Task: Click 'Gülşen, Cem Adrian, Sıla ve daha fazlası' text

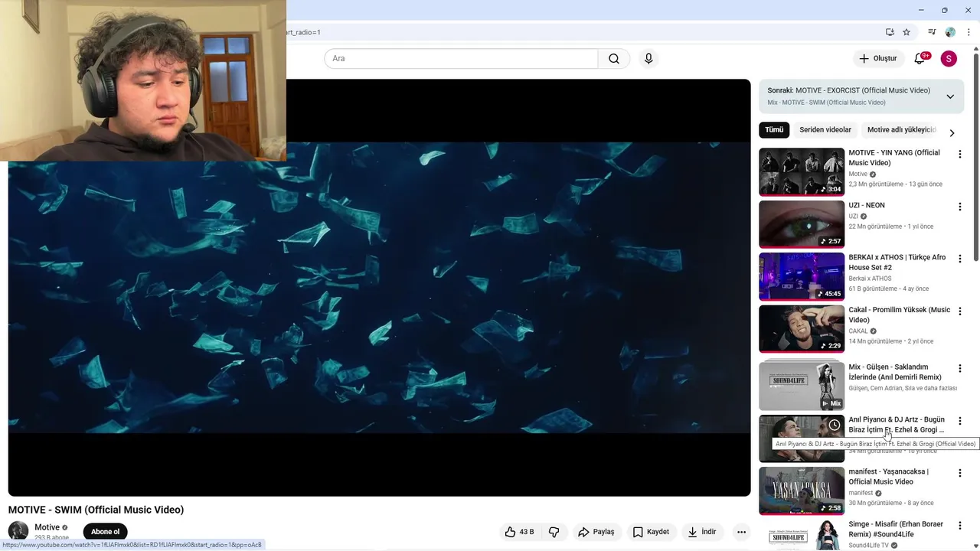Action: tap(903, 388)
